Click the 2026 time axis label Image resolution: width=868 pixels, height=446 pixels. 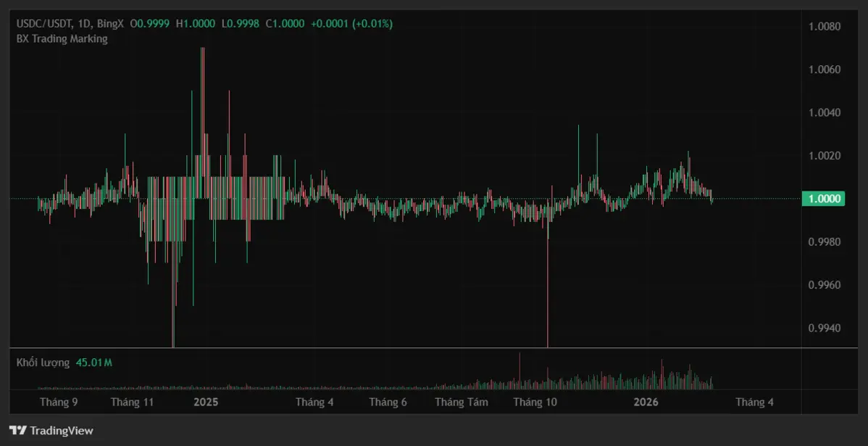coord(646,402)
